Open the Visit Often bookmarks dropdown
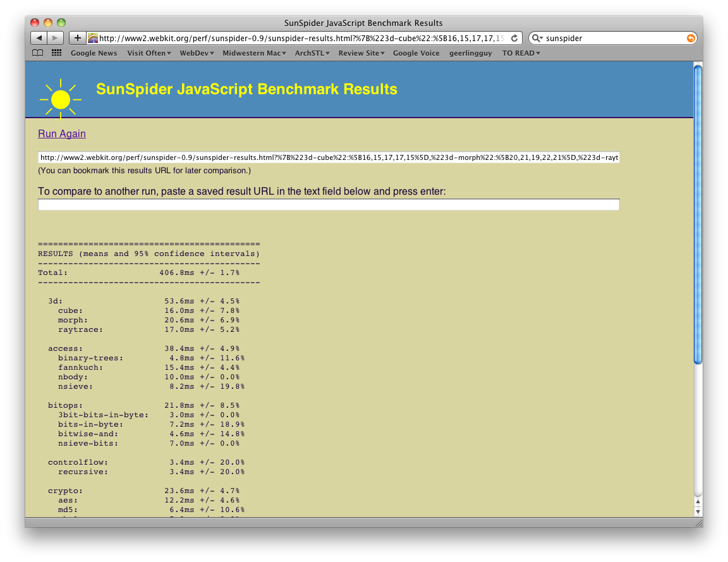728x562 pixels. (x=149, y=53)
